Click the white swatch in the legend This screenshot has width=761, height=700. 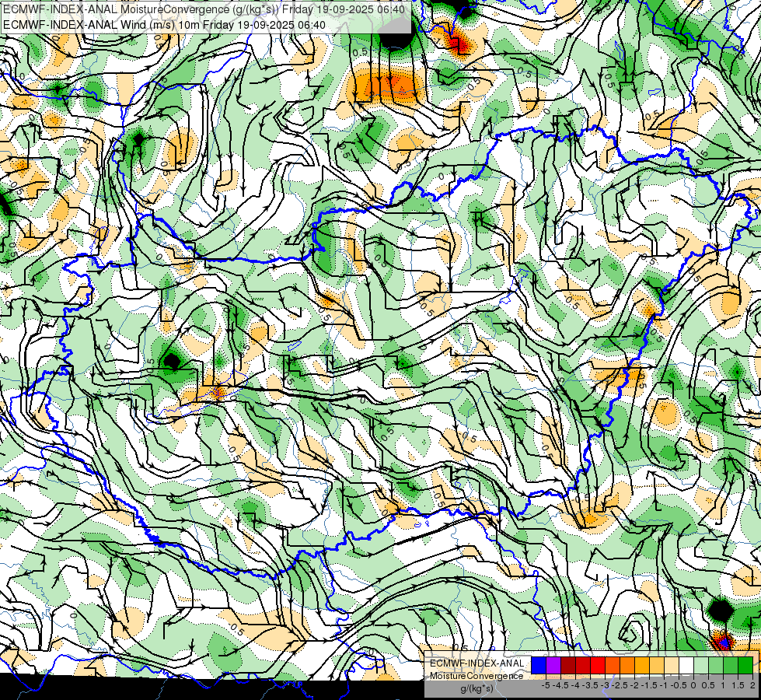pyautogui.click(x=686, y=665)
